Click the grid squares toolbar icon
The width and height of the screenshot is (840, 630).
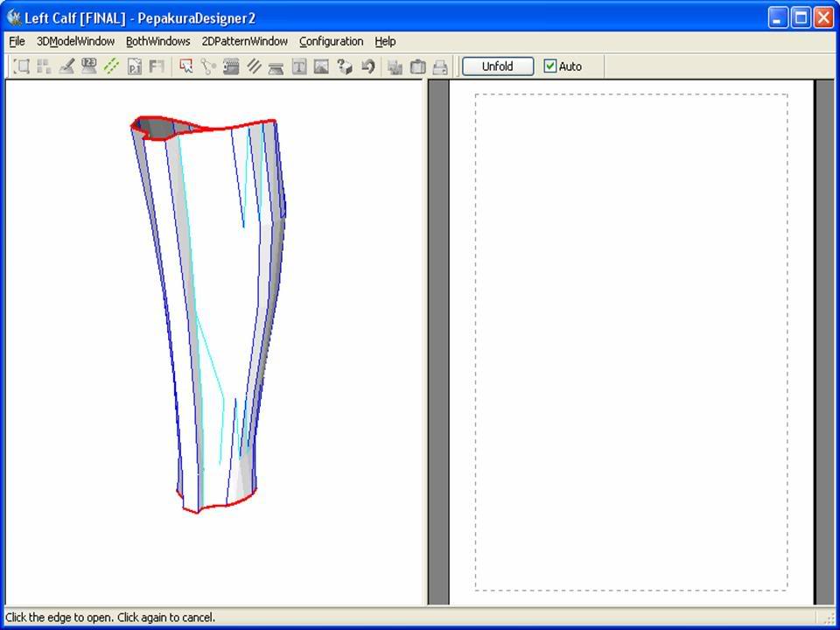click(x=44, y=66)
